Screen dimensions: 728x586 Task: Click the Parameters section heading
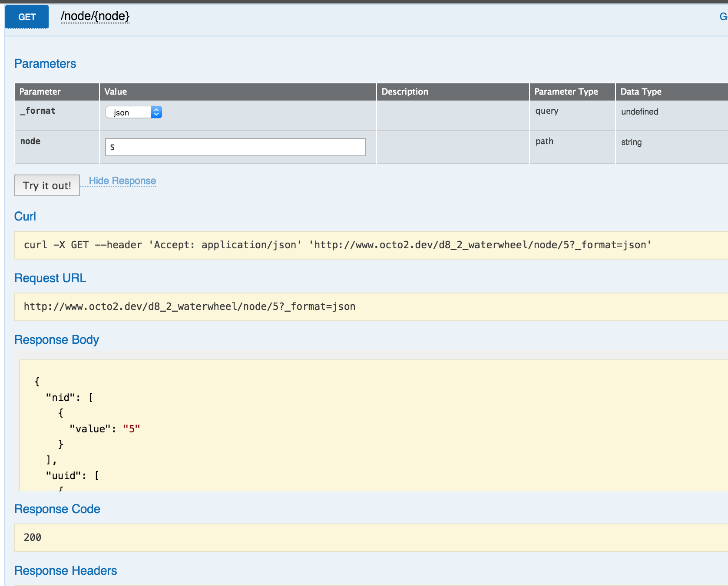45,63
